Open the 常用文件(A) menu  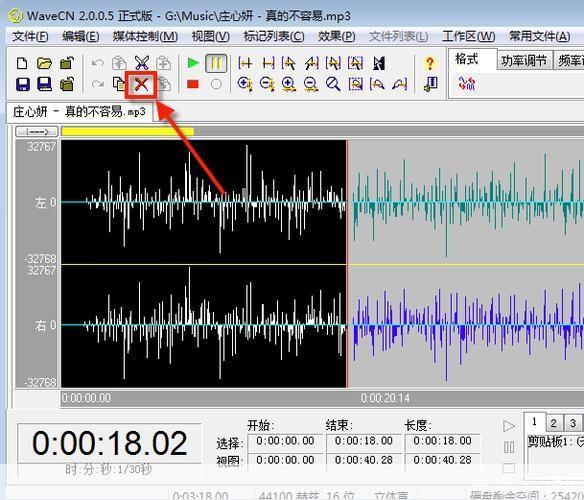coord(540,37)
